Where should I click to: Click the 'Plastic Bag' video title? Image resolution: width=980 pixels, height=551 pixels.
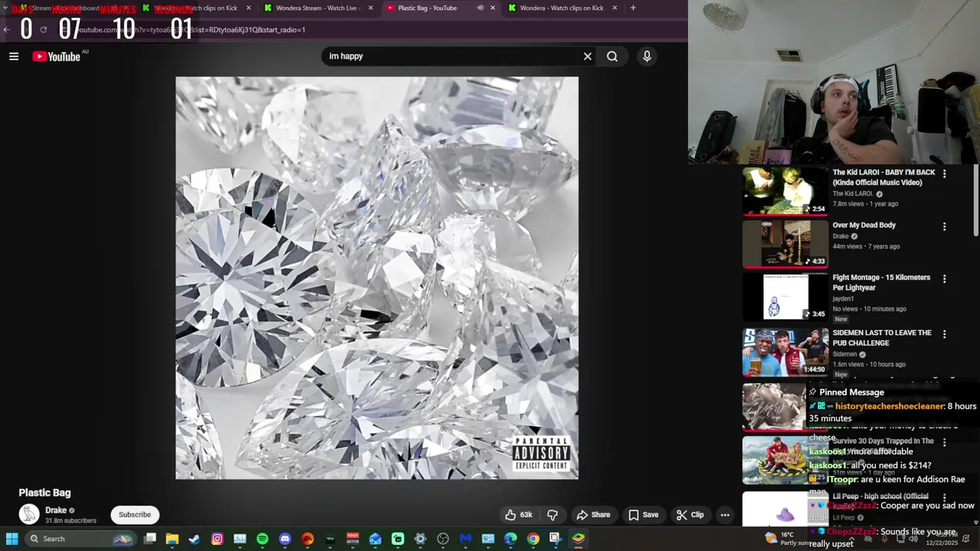pyautogui.click(x=44, y=493)
